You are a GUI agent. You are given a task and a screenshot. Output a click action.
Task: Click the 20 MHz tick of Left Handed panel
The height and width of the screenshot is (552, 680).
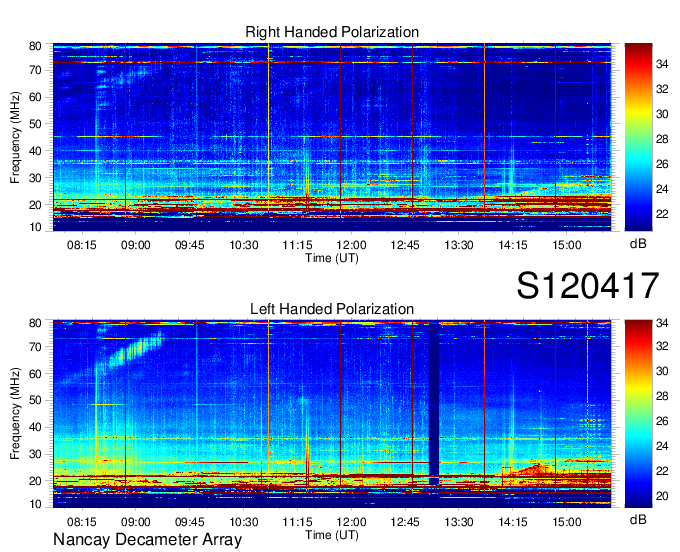(35, 481)
